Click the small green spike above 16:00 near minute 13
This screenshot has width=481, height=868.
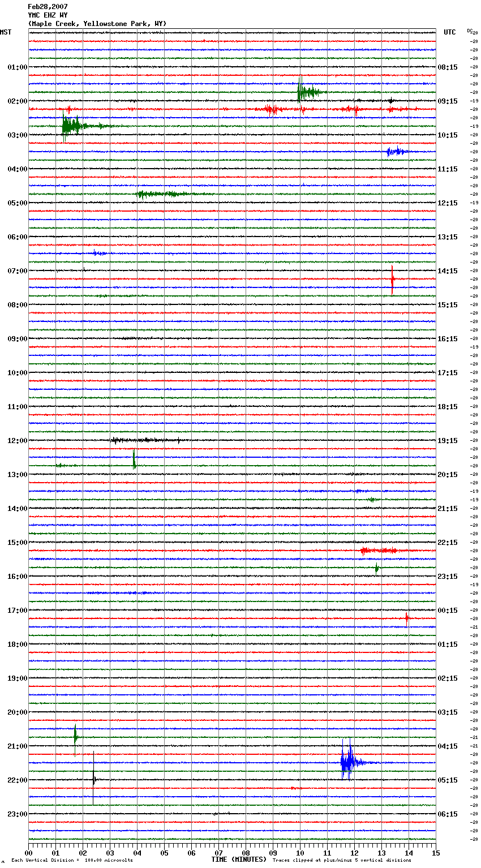(x=377, y=568)
